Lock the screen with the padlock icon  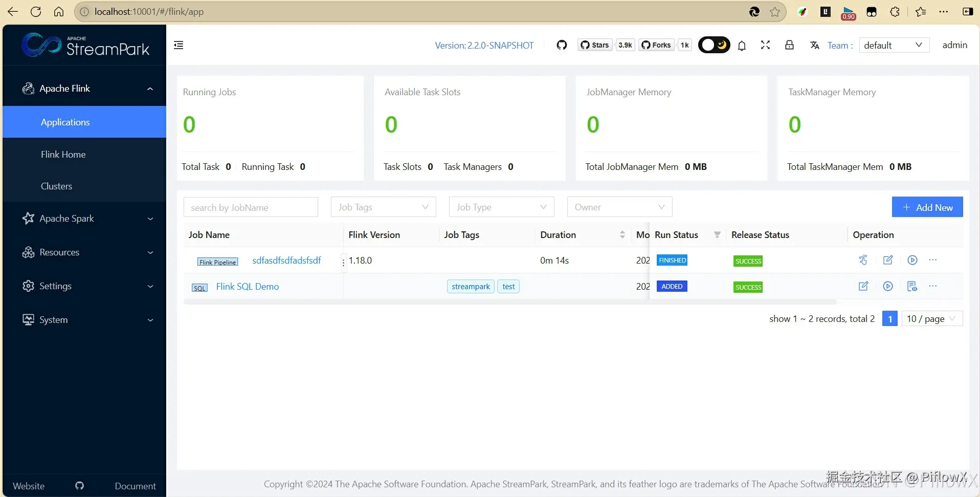click(x=789, y=45)
